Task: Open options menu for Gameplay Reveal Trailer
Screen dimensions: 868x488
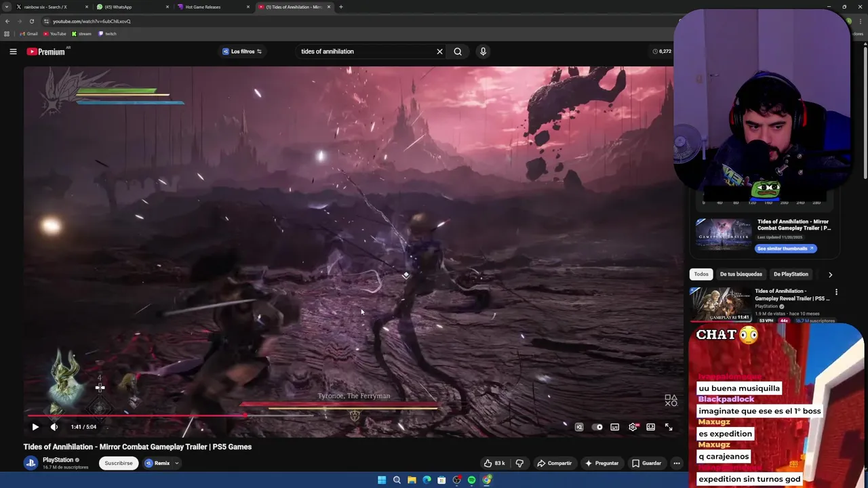Action: coord(836,292)
